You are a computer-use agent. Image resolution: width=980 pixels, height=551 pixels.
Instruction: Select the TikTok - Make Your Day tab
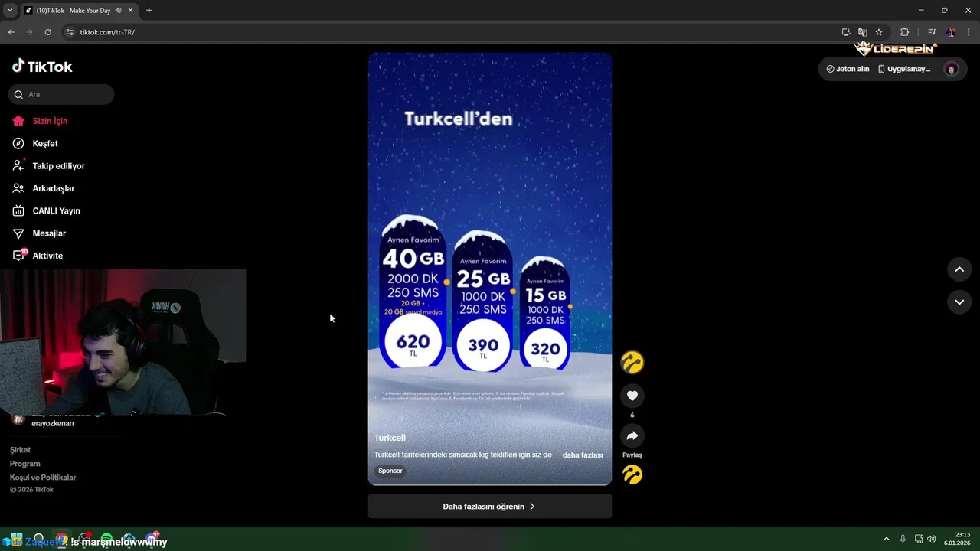pyautogui.click(x=73, y=11)
